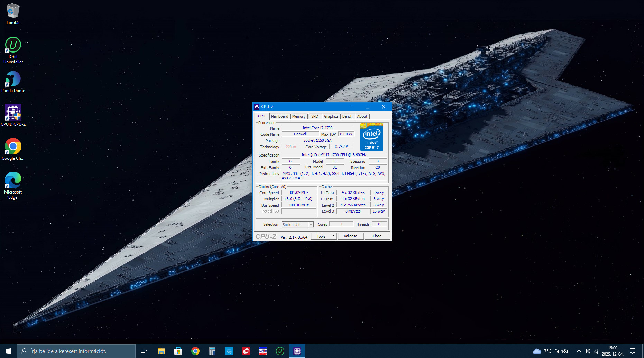
Task: Expand the Tools button dropdown arrow
Action: point(334,236)
